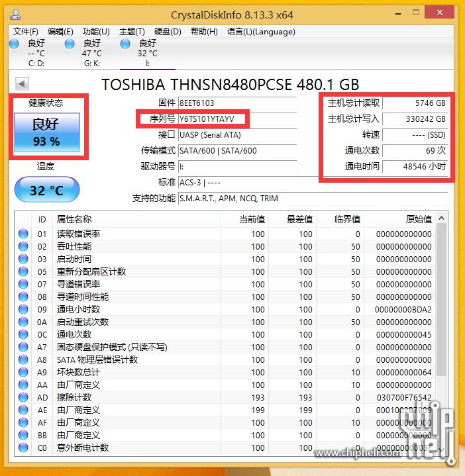Click the status icon for attribute 05 重新分配扇区计数
This screenshot has height=476, width=465.
coord(23,271)
